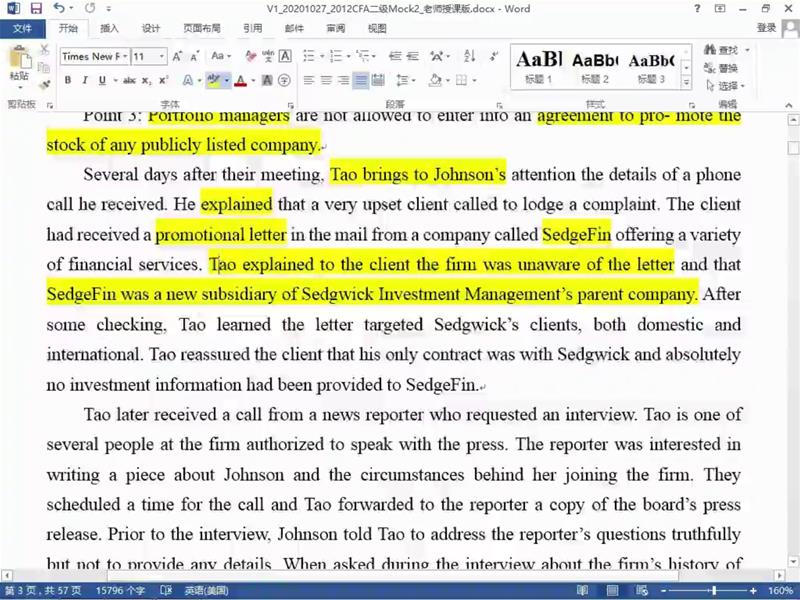This screenshot has width=800, height=600.
Task: Apply the yellow text highlight color
Action: click(x=214, y=80)
